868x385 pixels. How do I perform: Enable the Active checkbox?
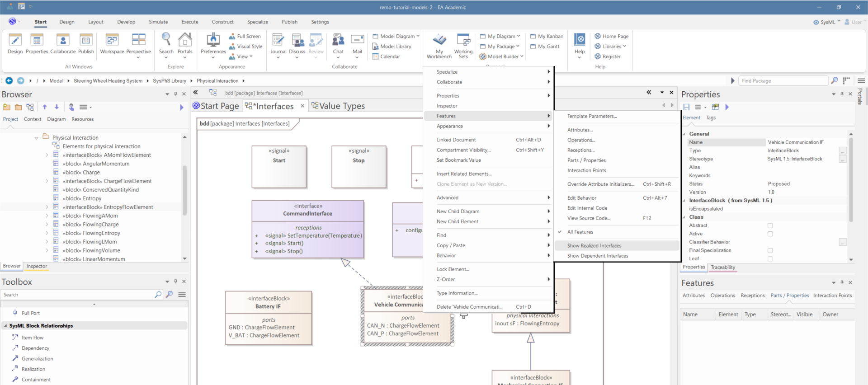770,234
